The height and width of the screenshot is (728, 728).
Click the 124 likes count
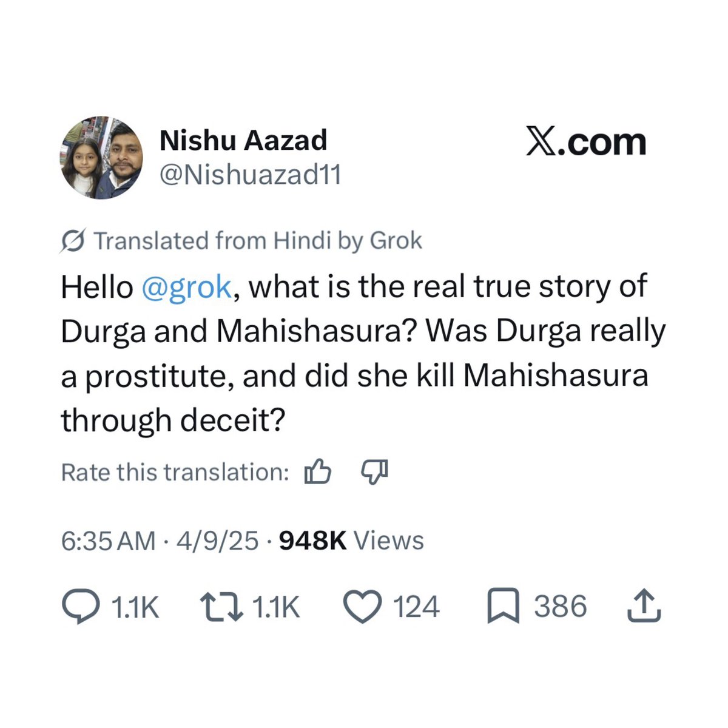(x=416, y=607)
